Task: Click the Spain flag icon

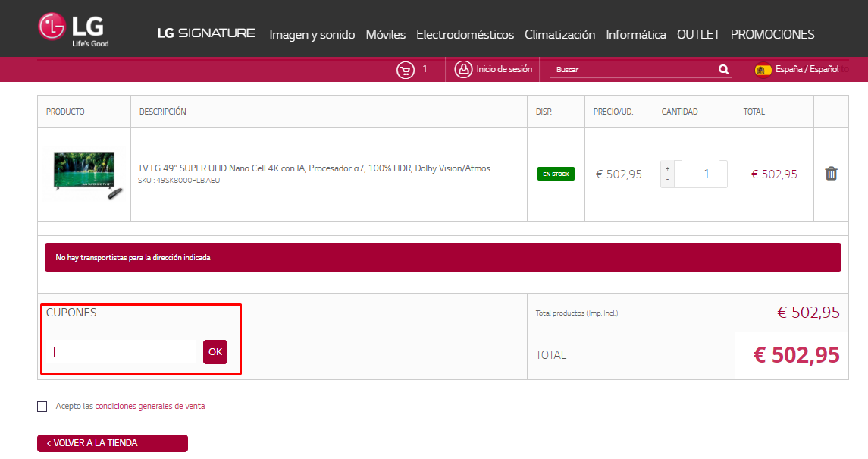Action: (x=763, y=70)
